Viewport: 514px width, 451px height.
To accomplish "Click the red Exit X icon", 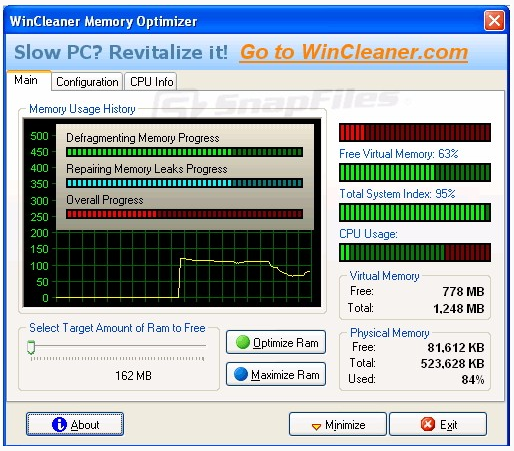I will (428, 424).
